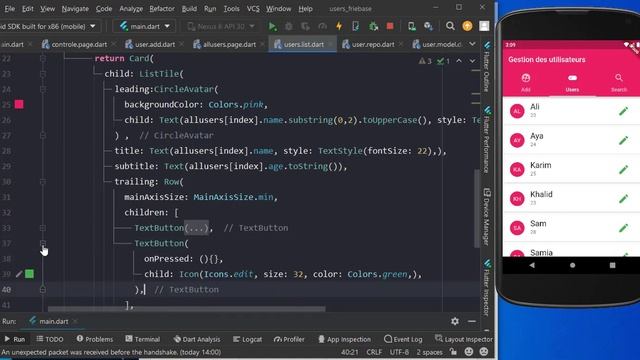
Task: Open the Analyze menu
Action: [131, 9]
